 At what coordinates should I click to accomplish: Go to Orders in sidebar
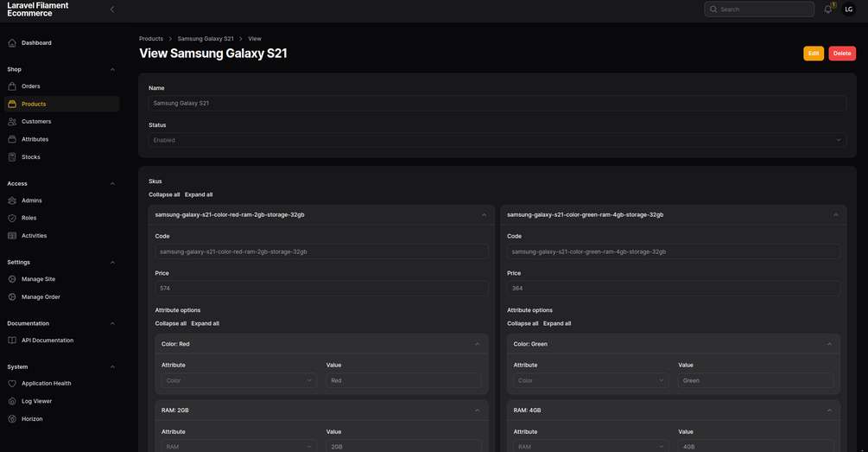[62, 86]
